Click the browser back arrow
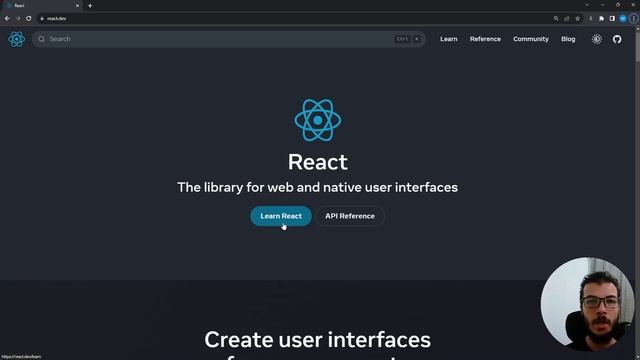 pyautogui.click(x=7, y=18)
